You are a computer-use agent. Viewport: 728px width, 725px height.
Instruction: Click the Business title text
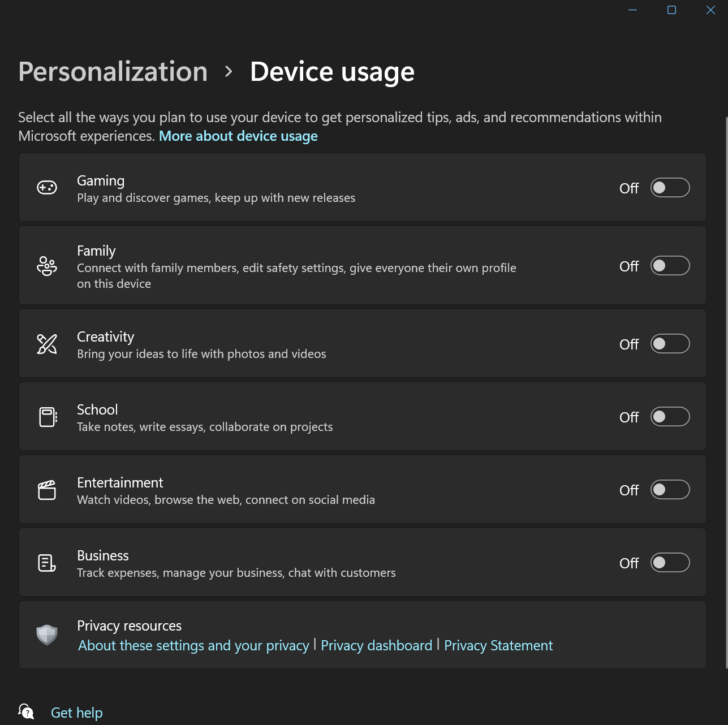point(103,555)
